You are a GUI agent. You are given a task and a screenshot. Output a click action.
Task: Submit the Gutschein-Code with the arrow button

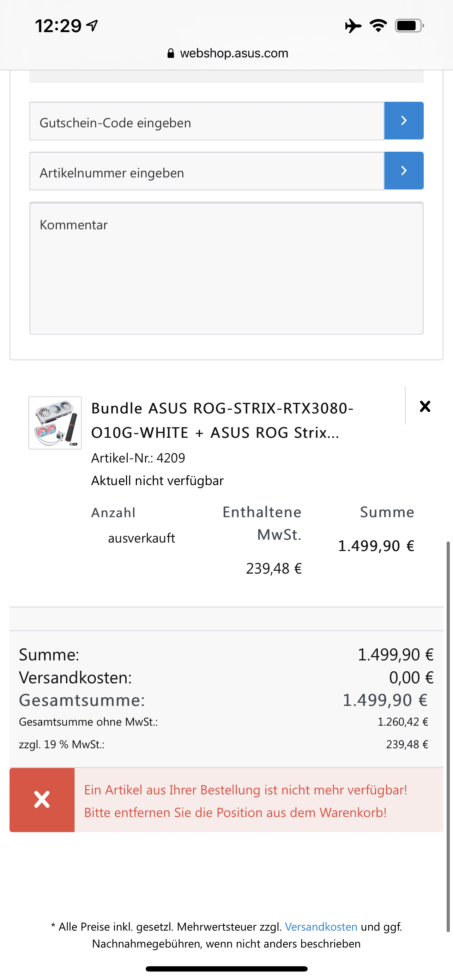tap(404, 121)
